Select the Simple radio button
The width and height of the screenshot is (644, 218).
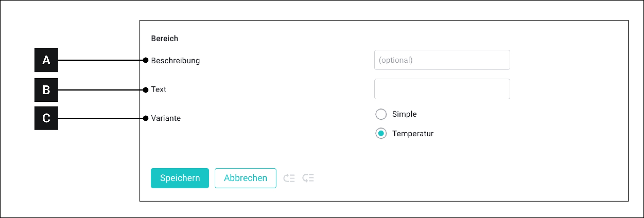coord(381,114)
